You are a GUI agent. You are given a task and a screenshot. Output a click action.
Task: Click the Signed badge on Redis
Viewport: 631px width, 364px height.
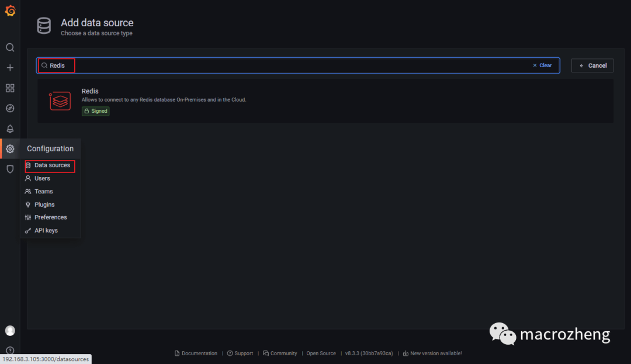tap(95, 111)
